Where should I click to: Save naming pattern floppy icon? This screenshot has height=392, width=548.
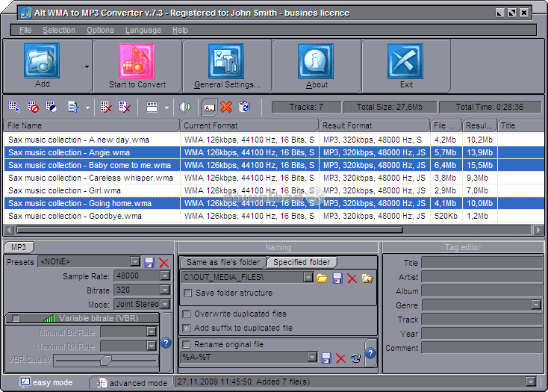[x=326, y=358]
